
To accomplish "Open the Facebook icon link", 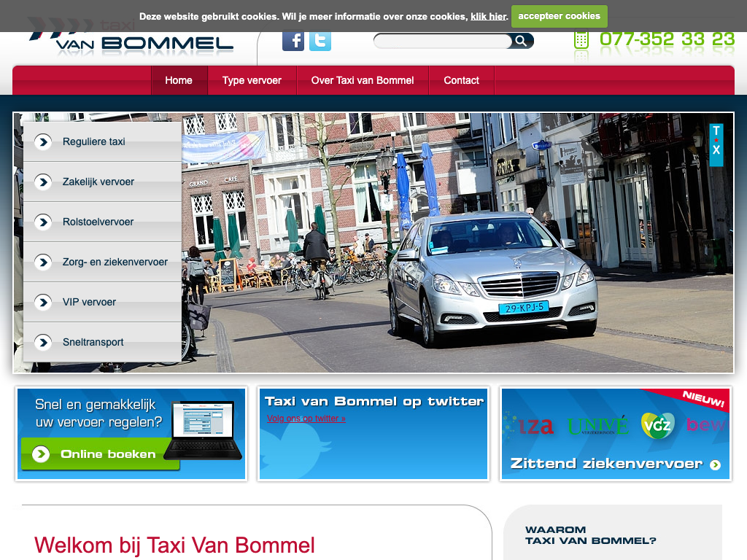I will pos(293,41).
